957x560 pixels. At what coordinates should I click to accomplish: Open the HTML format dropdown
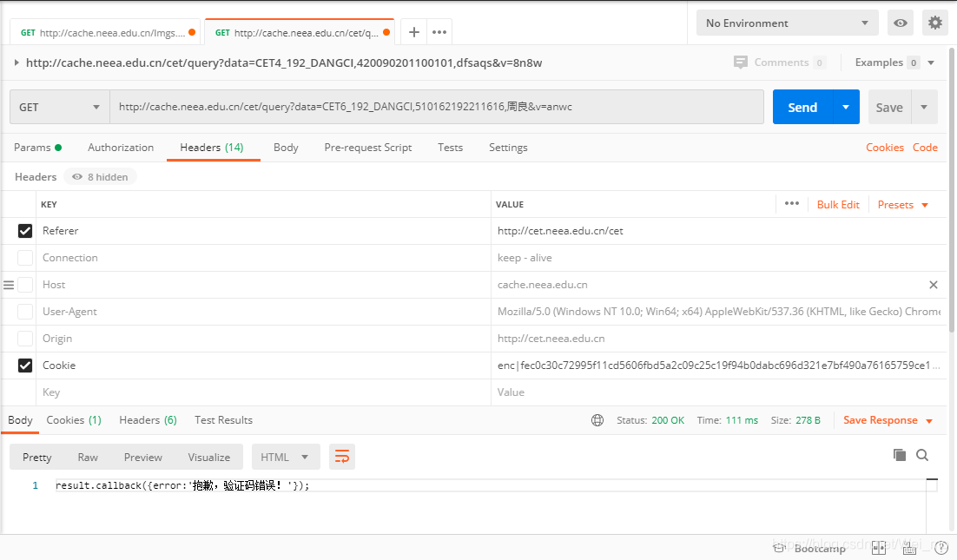[285, 457]
